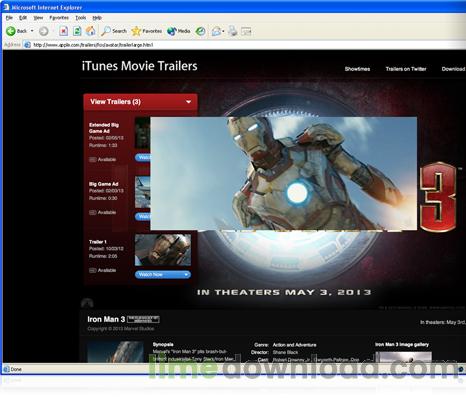
Task: Go to Home page icon
Action: tap(90, 31)
